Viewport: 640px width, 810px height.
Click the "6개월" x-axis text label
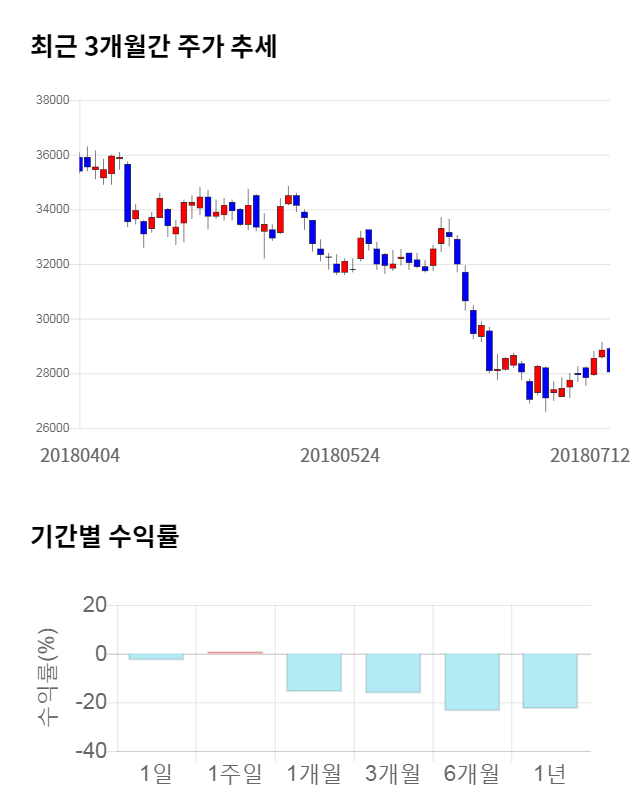coord(472,774)
